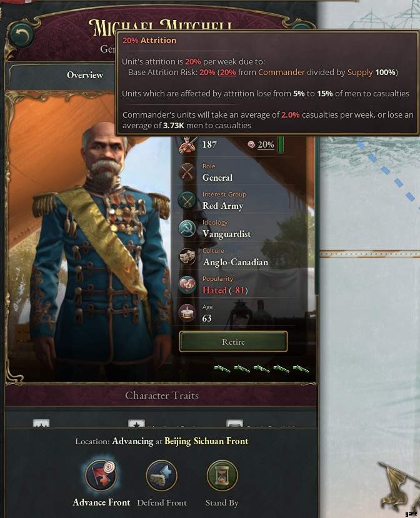Click the Popularity heart icon
The height and width of the screenshot is (518, 420).
[187, 285]
